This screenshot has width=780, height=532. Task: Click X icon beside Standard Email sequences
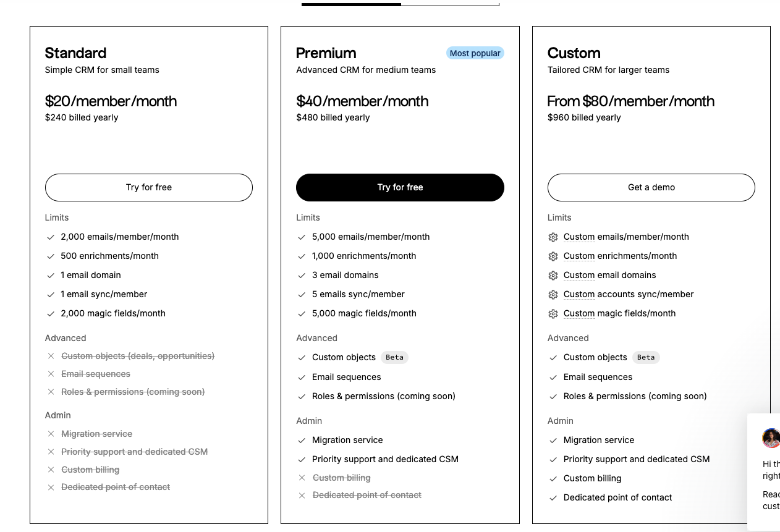pos(51,374)
